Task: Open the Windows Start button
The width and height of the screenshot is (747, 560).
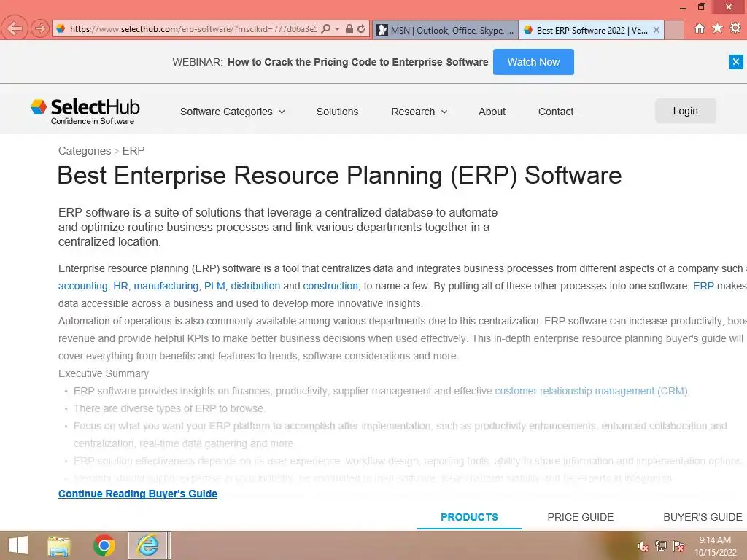Action: tap(18, 545)
